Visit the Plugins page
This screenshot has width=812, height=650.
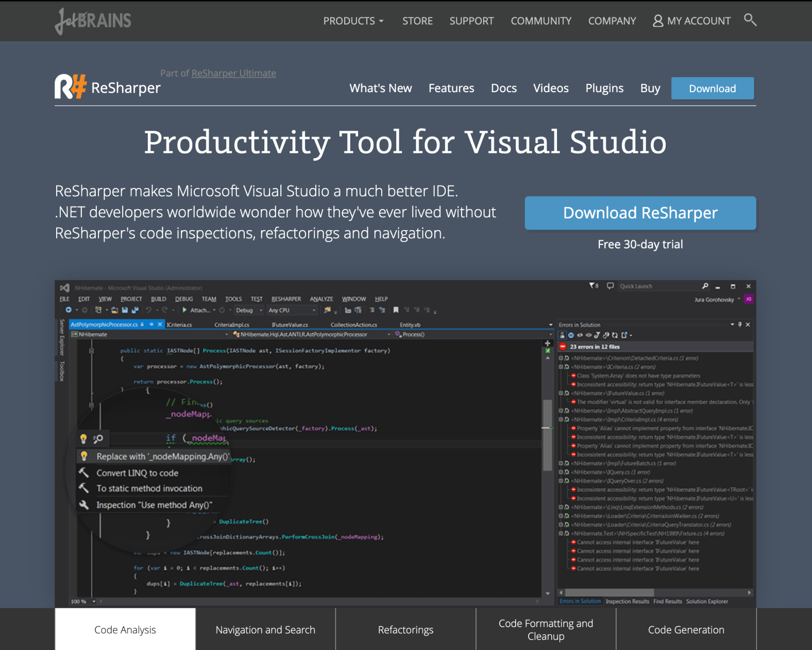pos(604,88)
